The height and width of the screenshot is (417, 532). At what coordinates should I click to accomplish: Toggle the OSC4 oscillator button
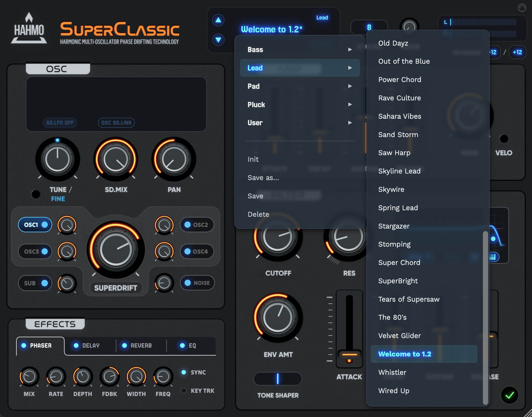(197, 251)
